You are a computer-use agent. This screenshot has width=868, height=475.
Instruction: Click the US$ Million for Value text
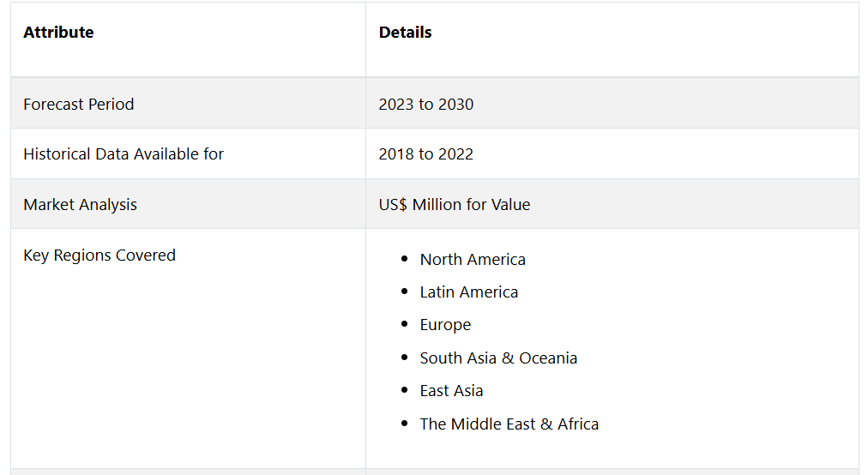[454, 204]
